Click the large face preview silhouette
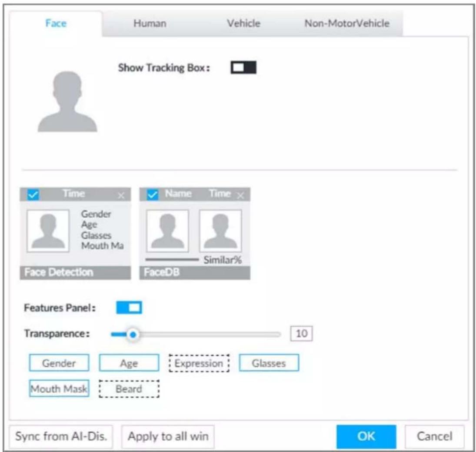The image size is (476, 452). [x=67, y=102]
